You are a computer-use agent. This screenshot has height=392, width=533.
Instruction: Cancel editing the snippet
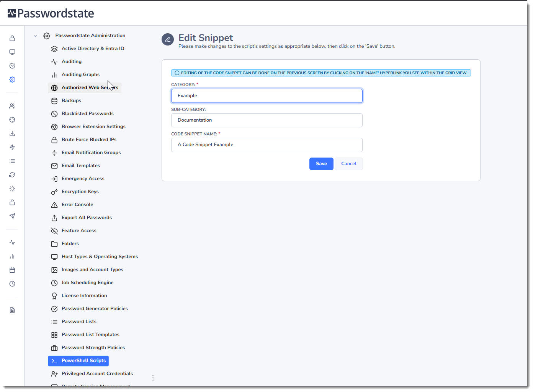point(349,164)
